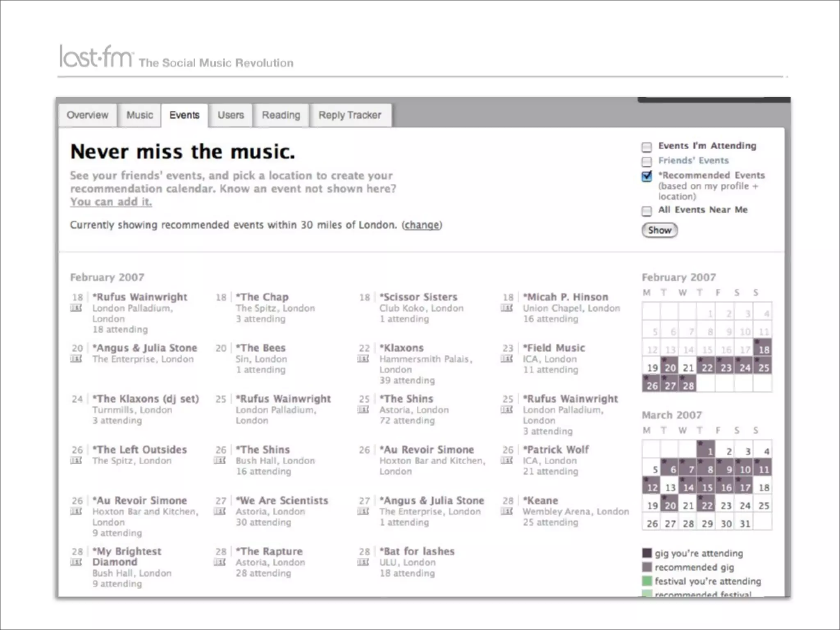Click the 'March 2007' calendar heading
This screenshot has height=630, width=840.
[672, 415]
